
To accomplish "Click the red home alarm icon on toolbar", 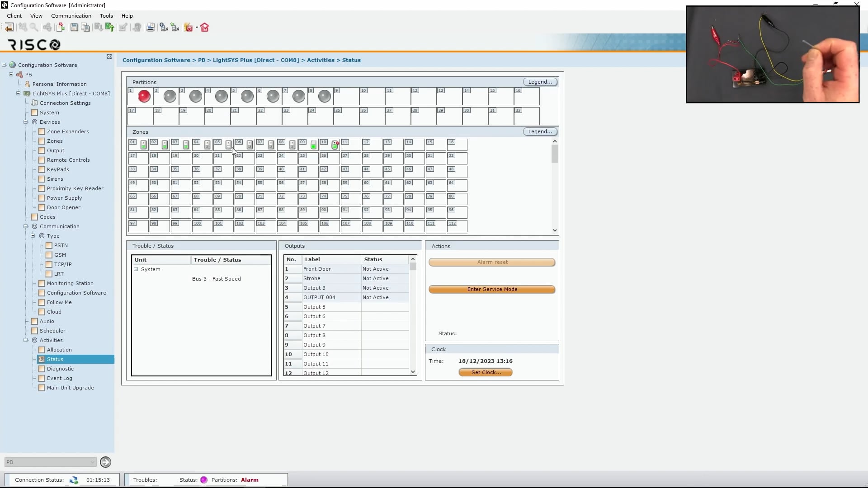I will tap(204, 27).
